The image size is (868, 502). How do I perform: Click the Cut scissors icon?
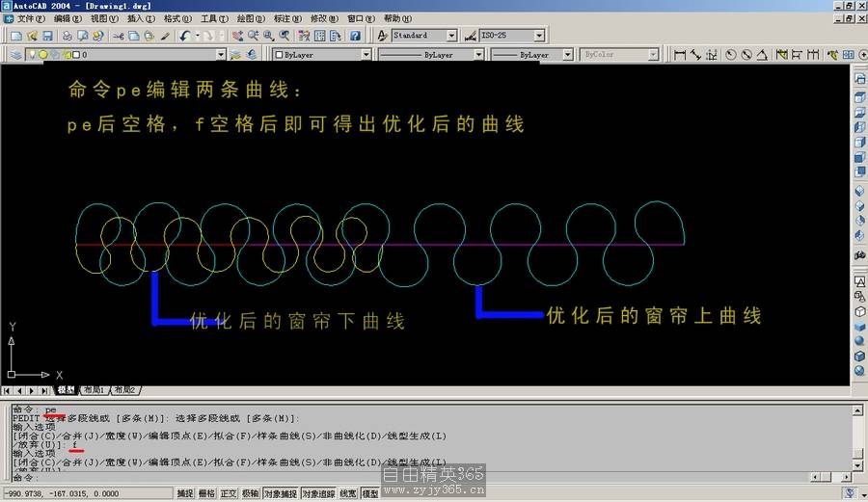119,36
